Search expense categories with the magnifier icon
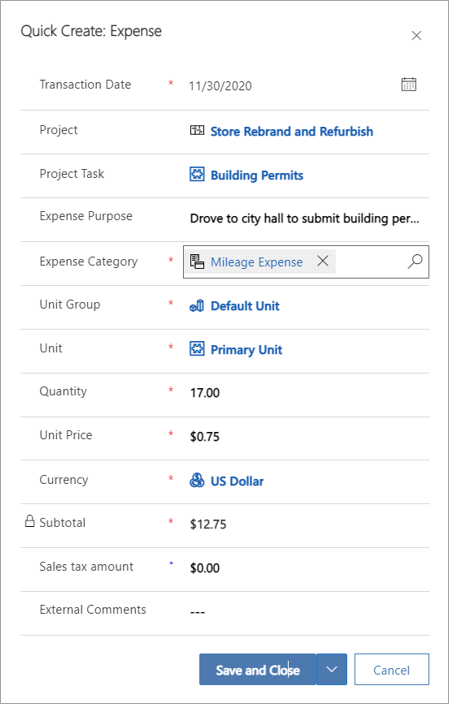Viewport: 449px width, 704px height. 415,261
